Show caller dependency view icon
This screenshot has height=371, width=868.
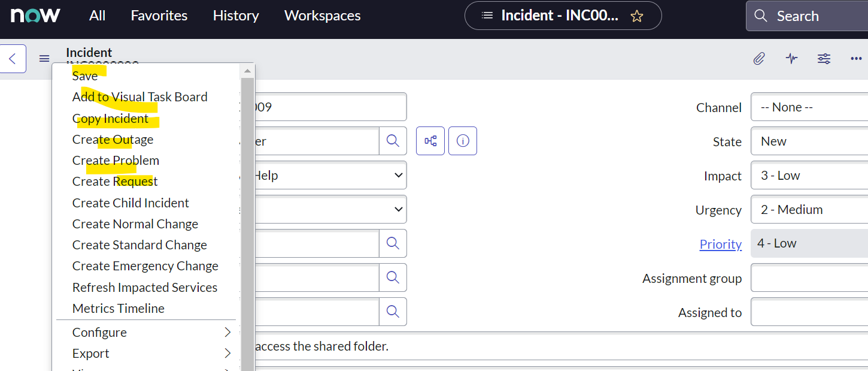(x=430, y=140)
